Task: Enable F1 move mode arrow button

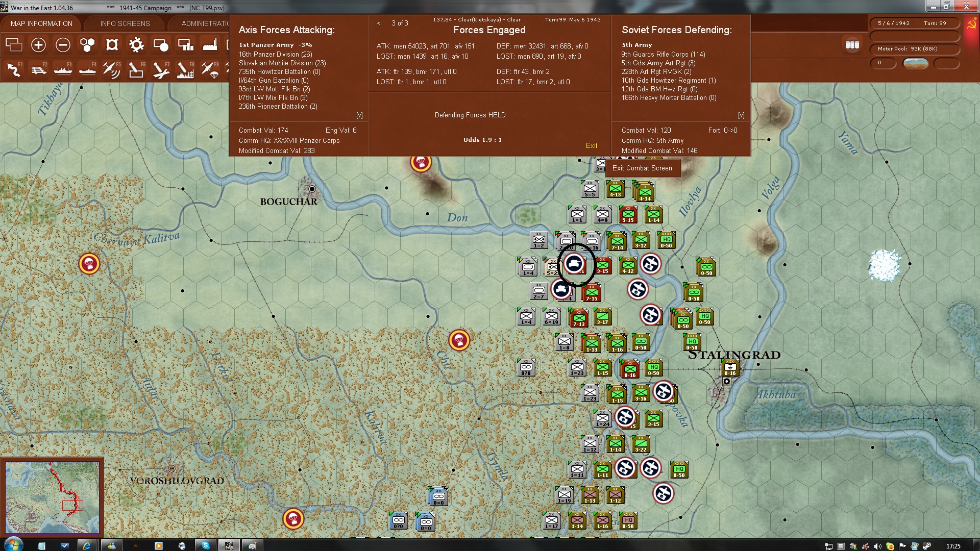Action: coord(14,70)
